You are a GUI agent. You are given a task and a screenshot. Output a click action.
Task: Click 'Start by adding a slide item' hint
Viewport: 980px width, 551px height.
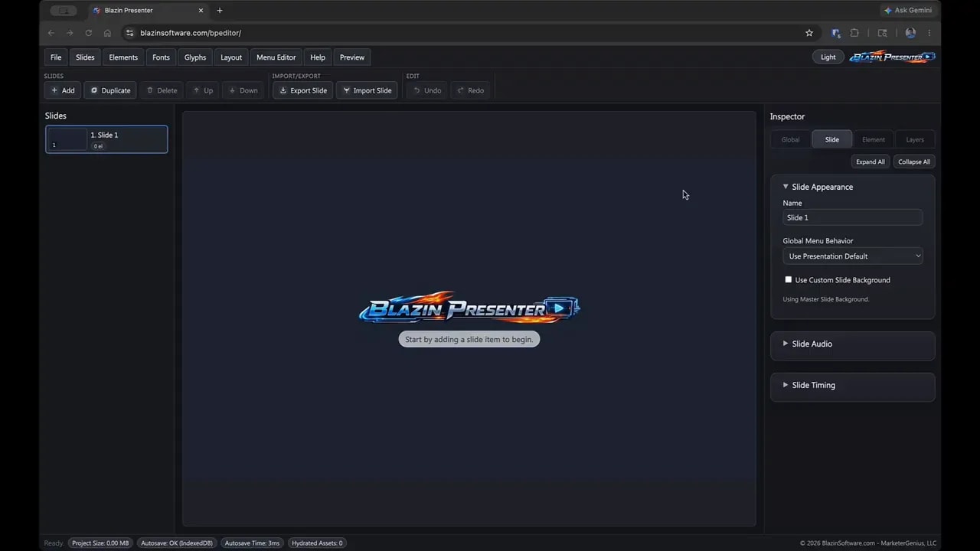469,339
